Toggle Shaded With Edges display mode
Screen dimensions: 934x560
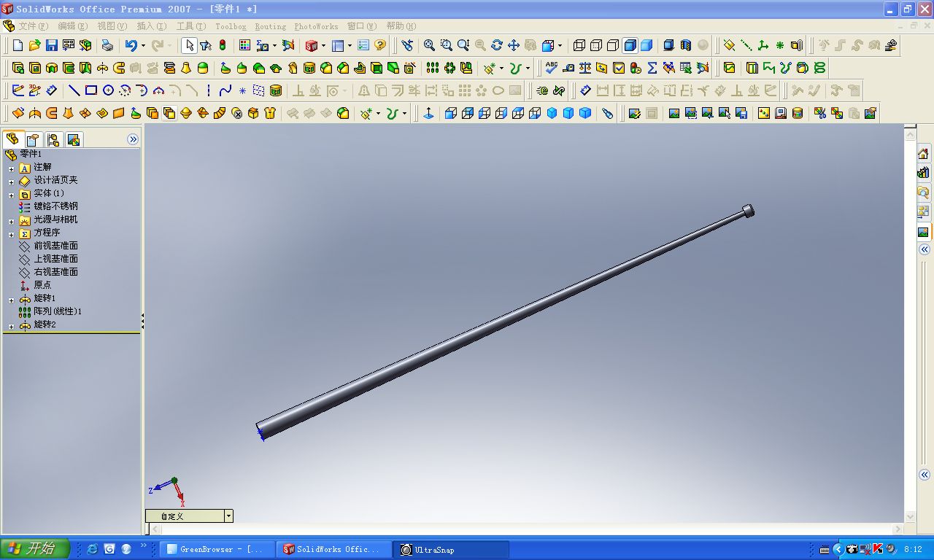(x=630, y=45)
